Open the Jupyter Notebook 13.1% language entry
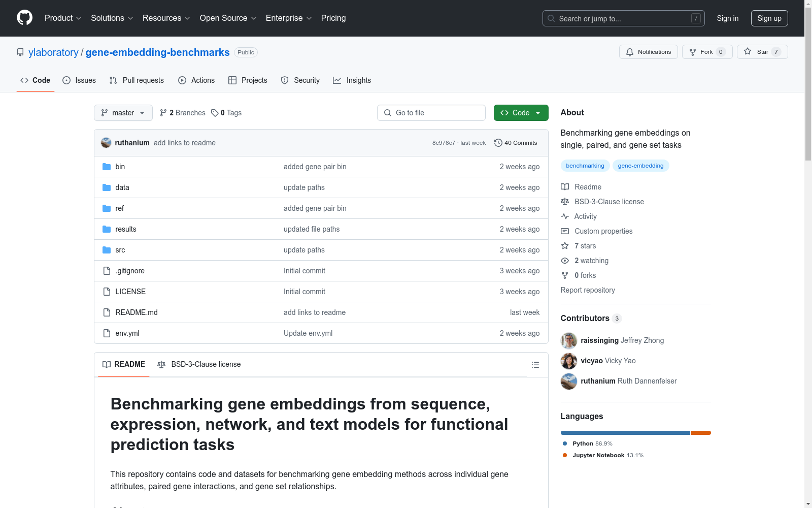The width and height of the screenshot is (812, 508). tap(603, 455)
